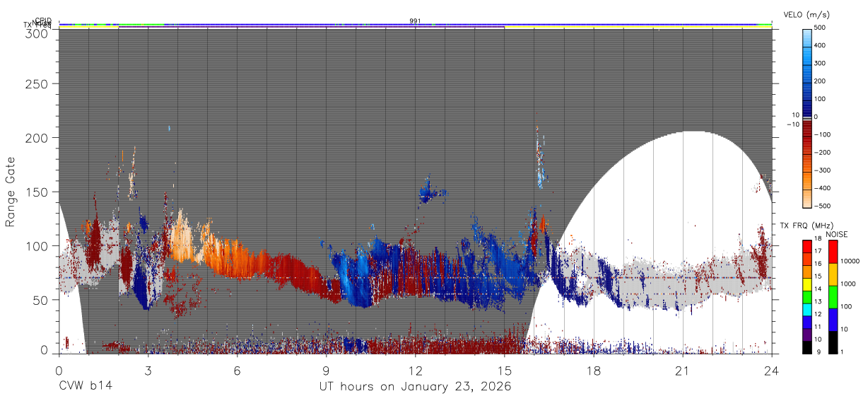Select the "400" label on the velocity colorbar
868x401 pixels.
pos(820,45)
